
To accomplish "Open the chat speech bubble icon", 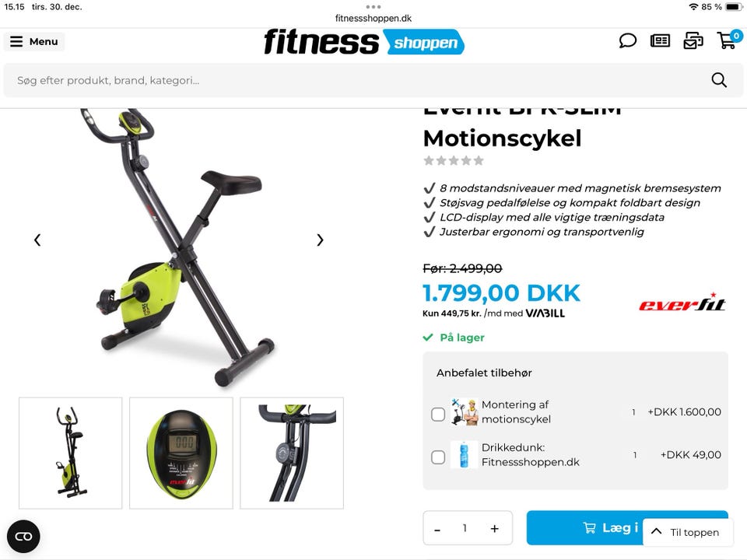I will click(x=627, y=41).
